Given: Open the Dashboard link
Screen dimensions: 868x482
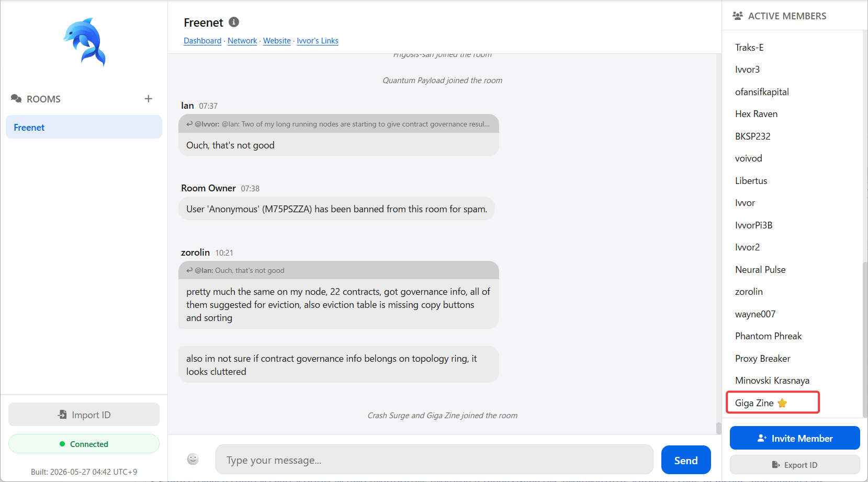Looking at the screenshot, I should coord(202,41).
